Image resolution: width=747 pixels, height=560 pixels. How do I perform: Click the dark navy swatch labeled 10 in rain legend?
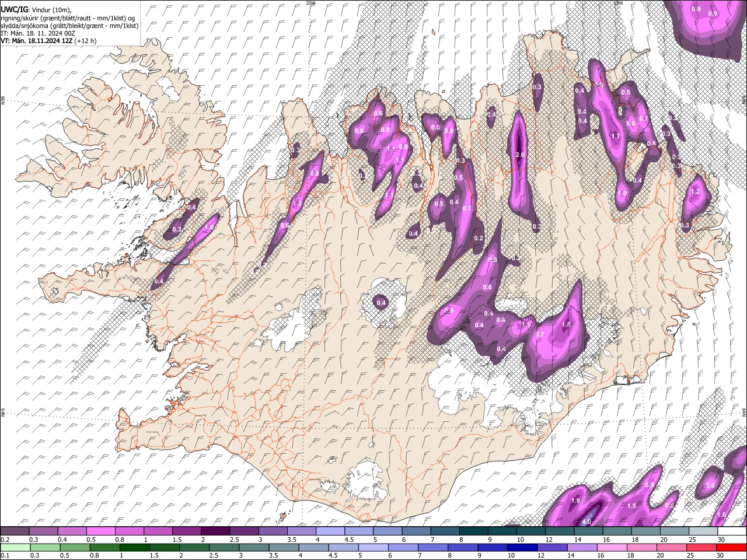coord(523,547)
